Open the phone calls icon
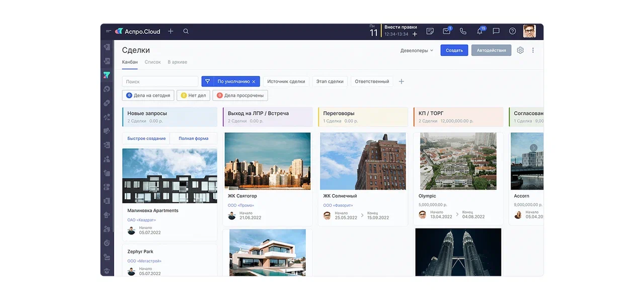 463,31
